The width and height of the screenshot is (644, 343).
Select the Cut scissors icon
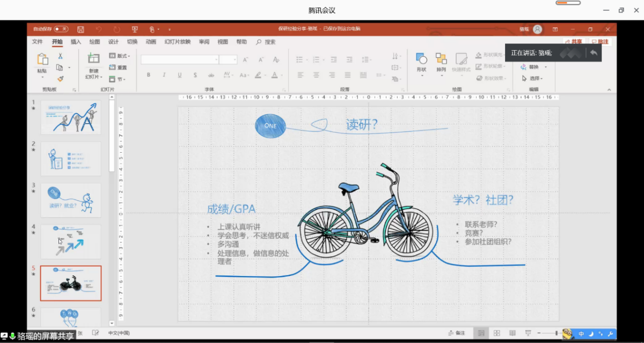point(60,56)
